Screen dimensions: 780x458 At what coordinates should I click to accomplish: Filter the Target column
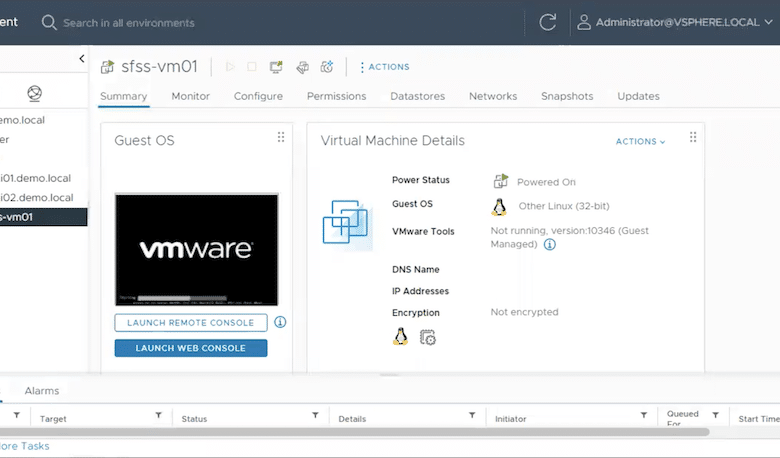158,415
